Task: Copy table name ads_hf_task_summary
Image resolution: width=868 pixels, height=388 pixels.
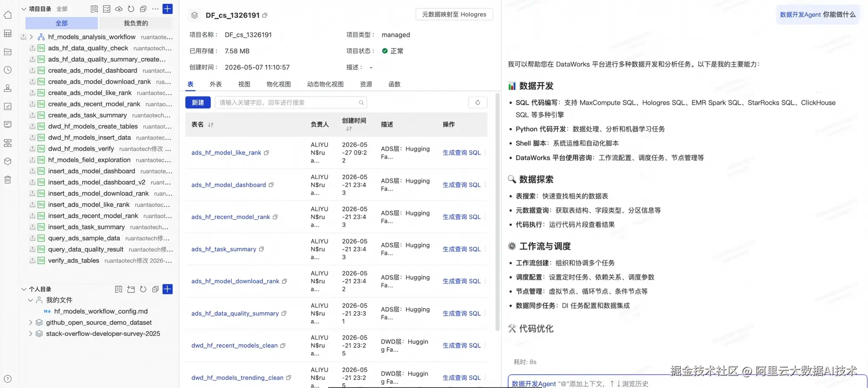Action: pyautogui.click(x=262, y=249)
